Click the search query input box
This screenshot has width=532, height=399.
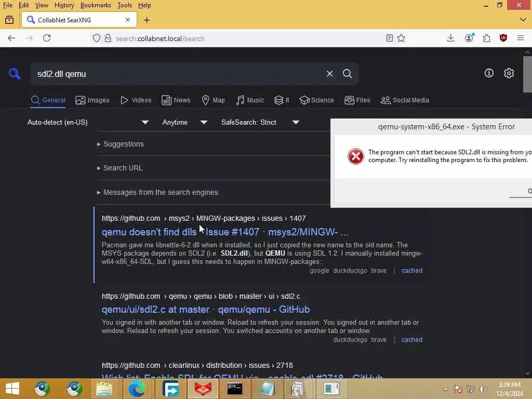[178, 74]
